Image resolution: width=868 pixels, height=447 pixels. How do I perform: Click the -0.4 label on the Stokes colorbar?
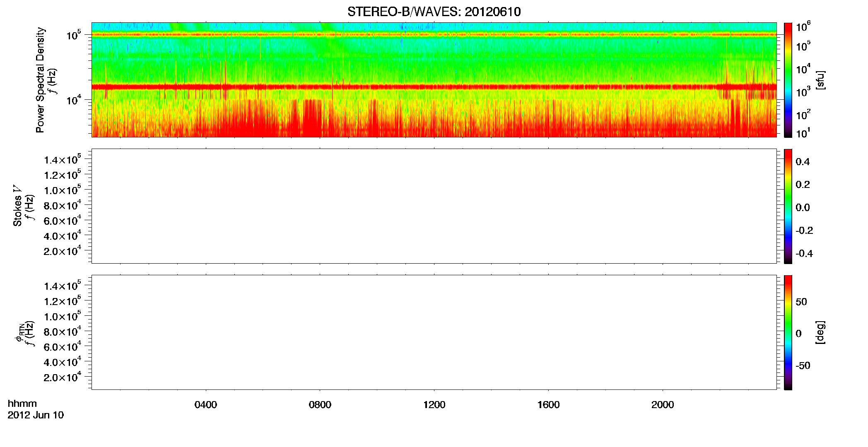804,254
